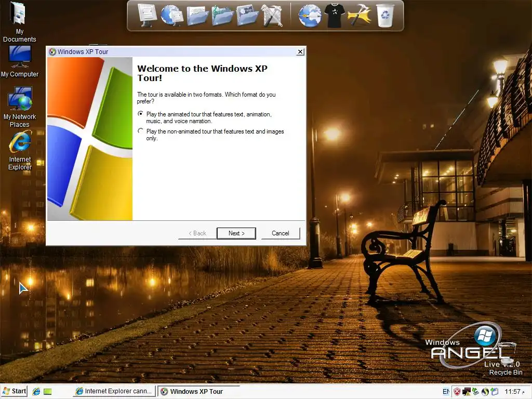Click the Next button in the tour
The width and height of the screenshot is (532, 399).
pyautogui.click(x=236, y=233)
